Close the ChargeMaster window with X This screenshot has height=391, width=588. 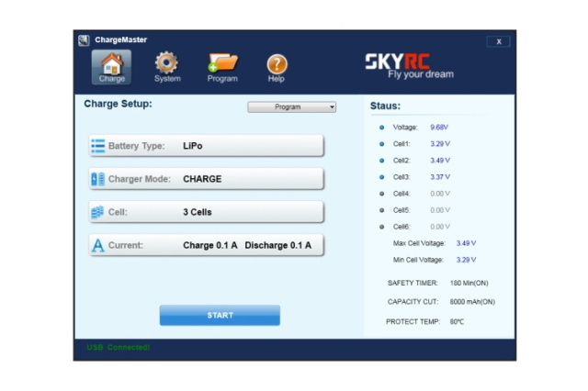tap(498, 41)
